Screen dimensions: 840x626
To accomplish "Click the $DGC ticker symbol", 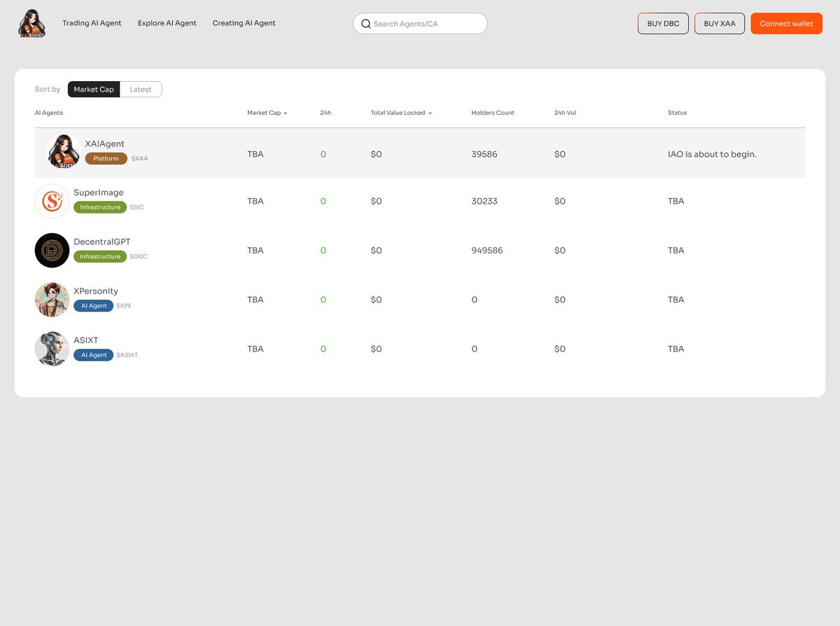I will [139, 256].
